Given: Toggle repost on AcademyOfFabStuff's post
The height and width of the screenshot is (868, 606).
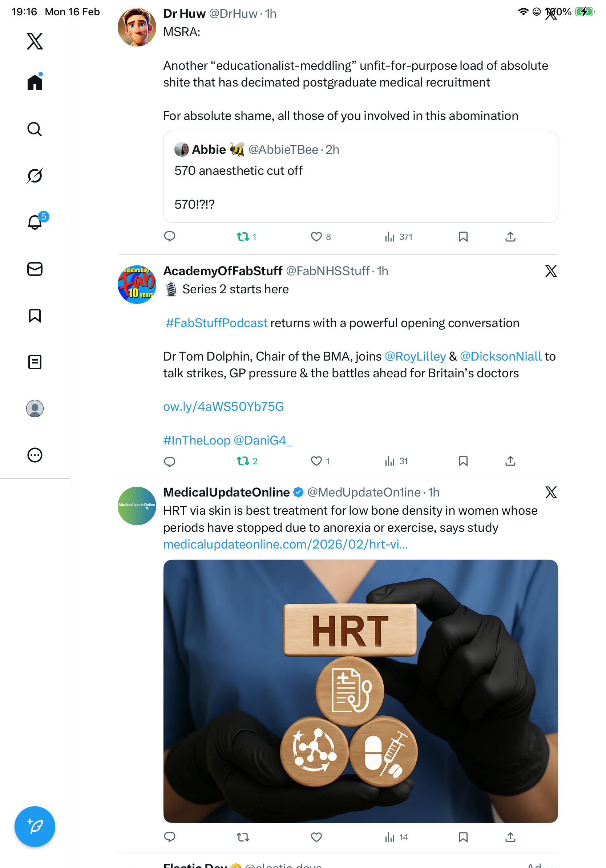Looking at the screenshot, I should pyautogui.click(x=243, y=461).
